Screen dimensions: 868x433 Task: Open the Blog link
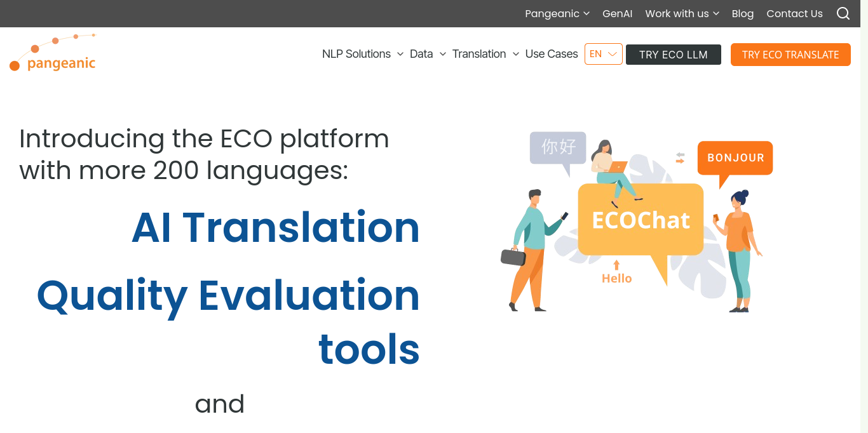pos(742,13)
